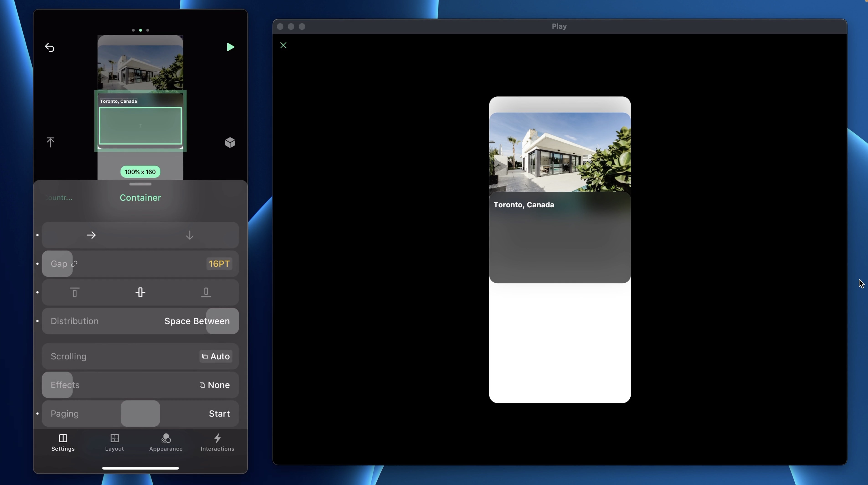
Task: Align items to bottom
Action: click(x=206, y=292)
